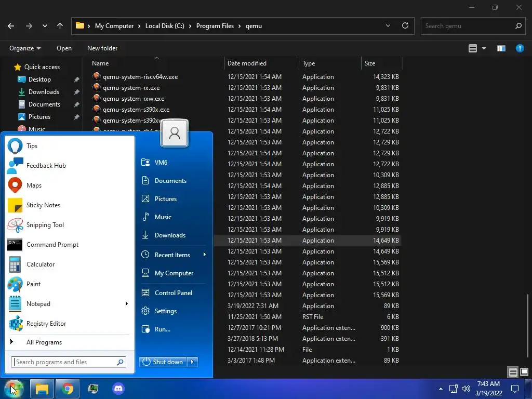Open the network status tray icon
This screenshot has height=399, width=532.
[x=453, y=389]
